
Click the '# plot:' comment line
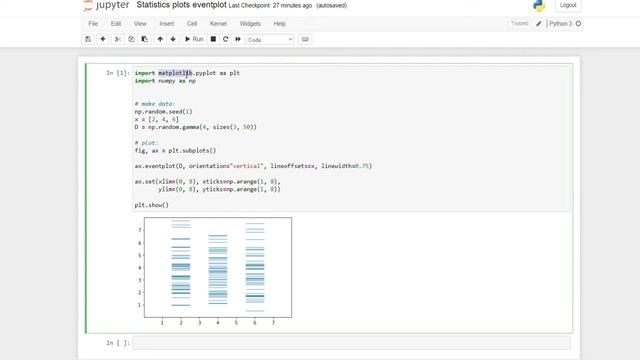click(x=146, y=143)
